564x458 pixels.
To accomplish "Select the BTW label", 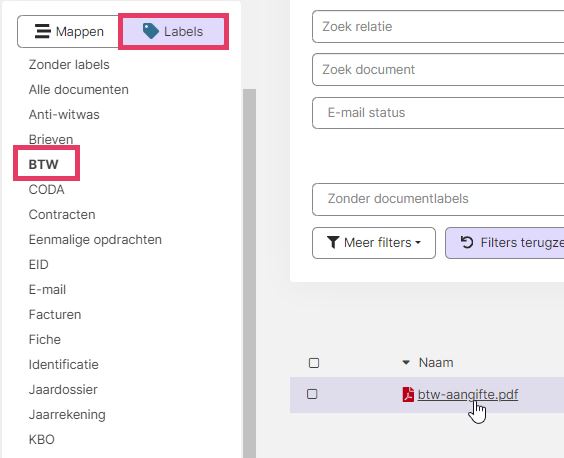I will [44, 164].
